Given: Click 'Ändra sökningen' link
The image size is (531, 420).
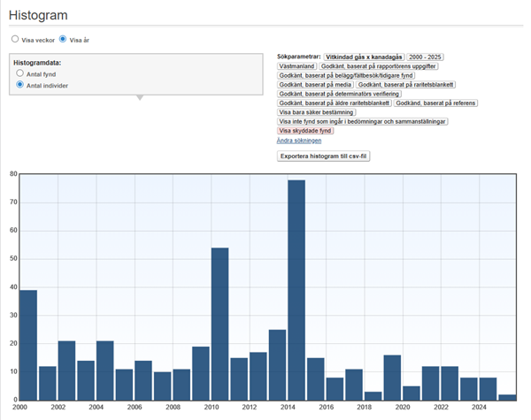Looking at the screenshot, I should point(298,140).
